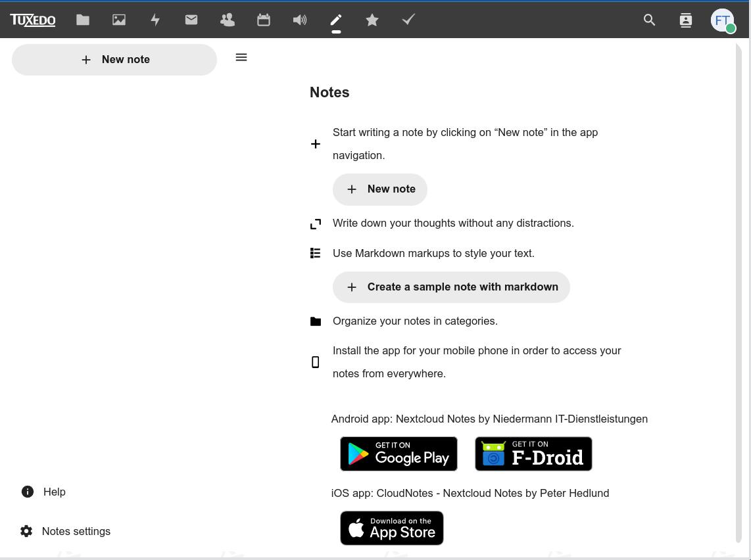The width and height of the screenshot is (751, 560).
Task: Click the Get it on Google Play badge
Action: coord(399,454)
